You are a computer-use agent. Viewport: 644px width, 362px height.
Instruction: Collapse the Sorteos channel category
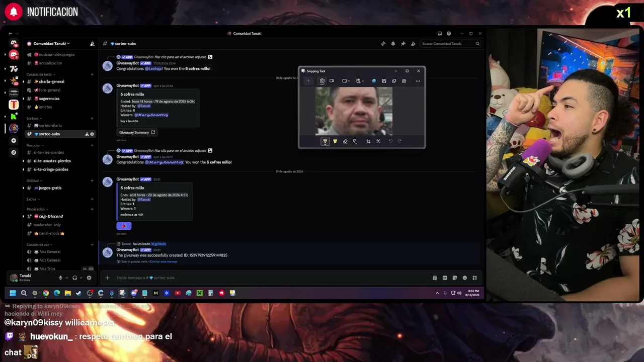click(x=34, y=118)
